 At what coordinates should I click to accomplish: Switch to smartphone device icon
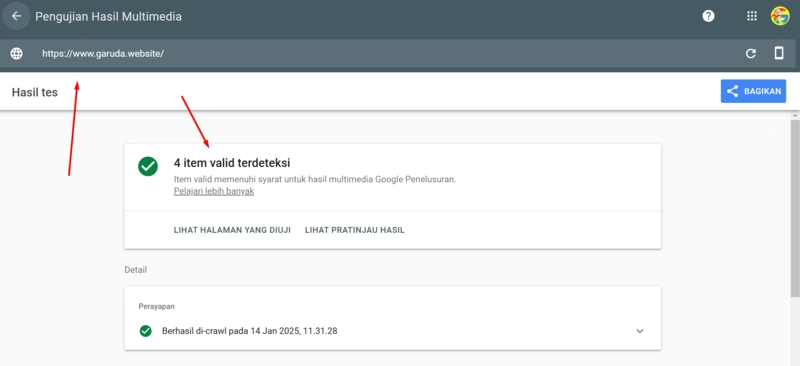pyautogui.click(x=779, y=53)
